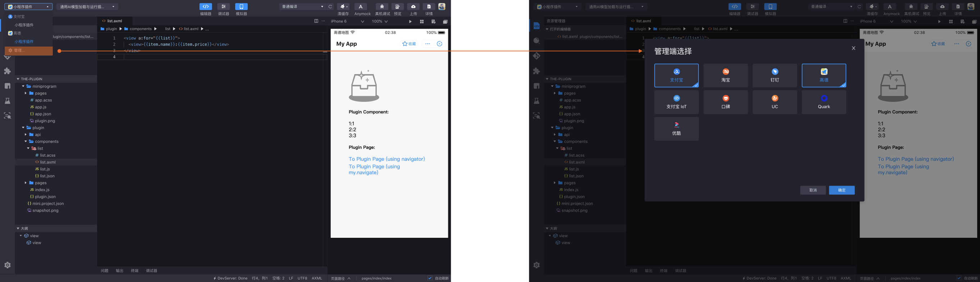Follow the To Plugin Page (using navigator) link, left simulator
The height and width of the screenshot is (282, 980).
tap(386, 159)
